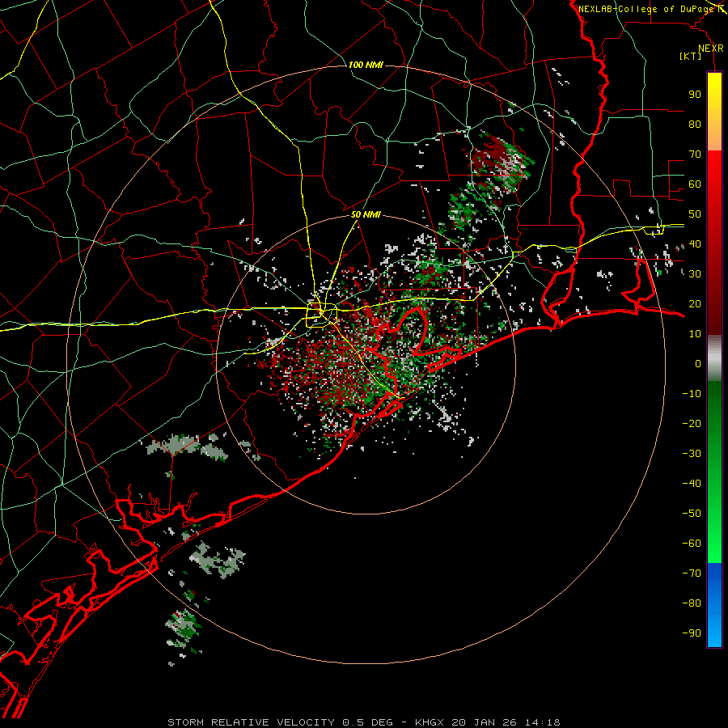Viewport: 728px width, 728px height.
Task: Click the "50 NMI" range ring label
Action: (366, 214)
